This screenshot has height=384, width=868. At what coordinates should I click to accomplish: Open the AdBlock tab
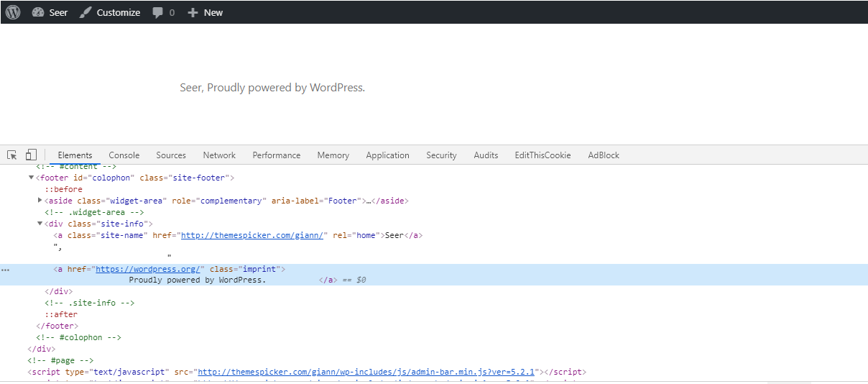(x=604, y=155)
